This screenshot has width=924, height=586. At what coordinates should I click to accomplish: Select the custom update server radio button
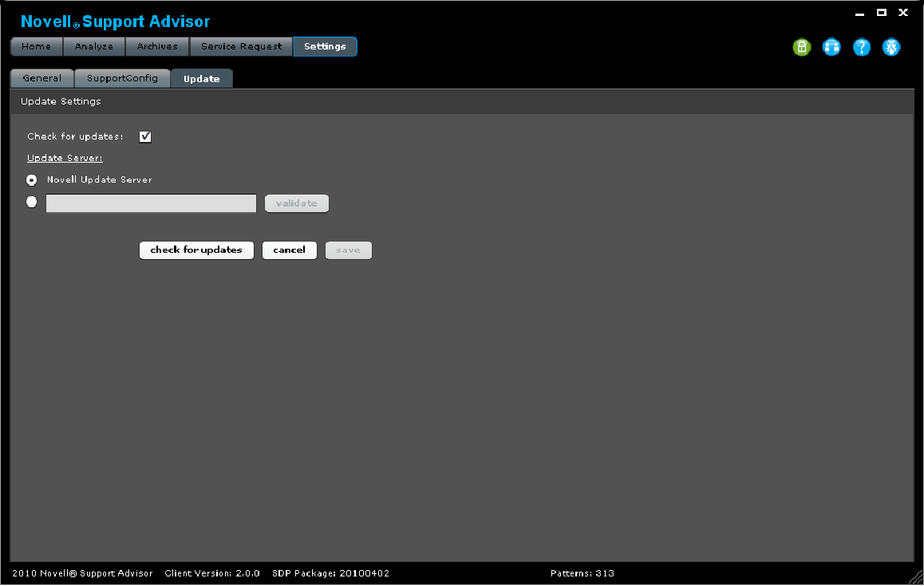point(32,202)
